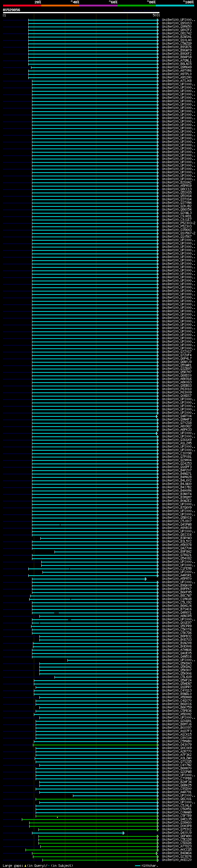Select hit label UniRef100_A5PMS9
Screen dimensions: 197x868
point(176,186)
